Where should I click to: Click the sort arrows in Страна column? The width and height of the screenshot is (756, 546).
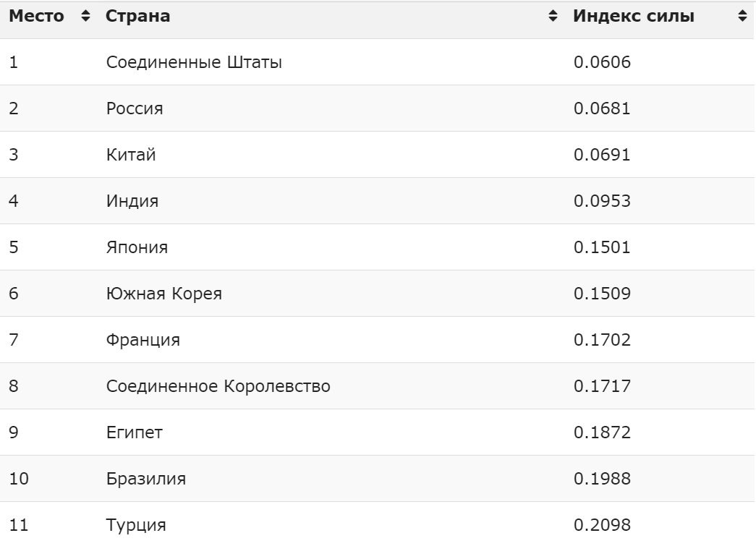click(x=553, y=16)
